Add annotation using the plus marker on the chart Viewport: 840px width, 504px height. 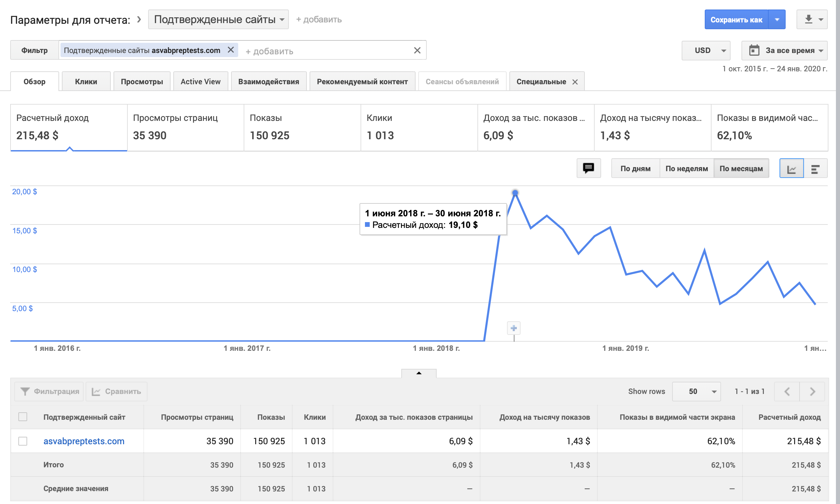pos(514,328)
